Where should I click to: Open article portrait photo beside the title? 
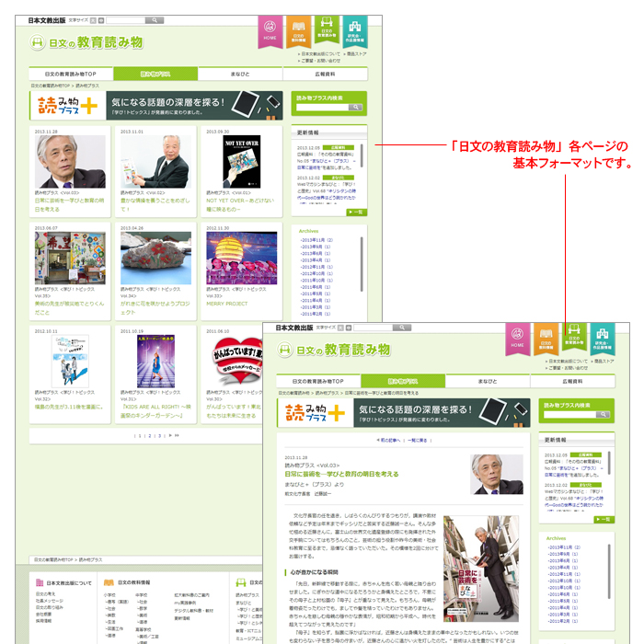pyautogui.click(x=497, y=474)
